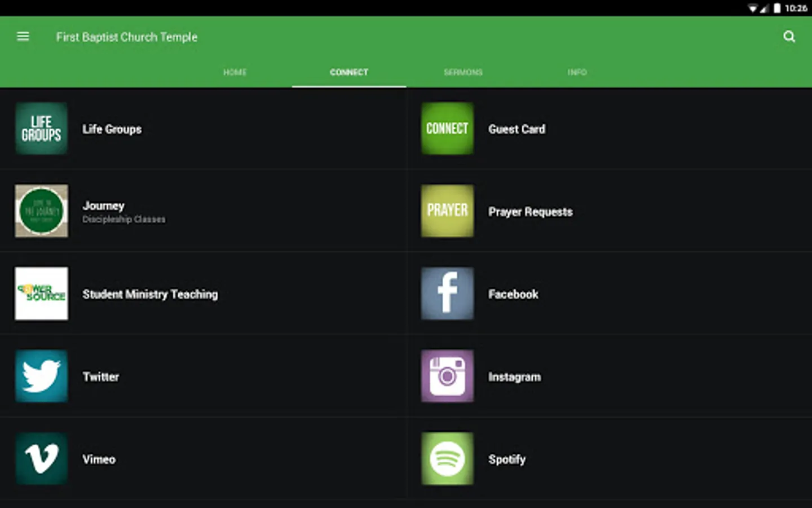Image resolution: width=812 pixels, height=508 pixels.
Task: Select the CONNECT tab
Action: 349,72
